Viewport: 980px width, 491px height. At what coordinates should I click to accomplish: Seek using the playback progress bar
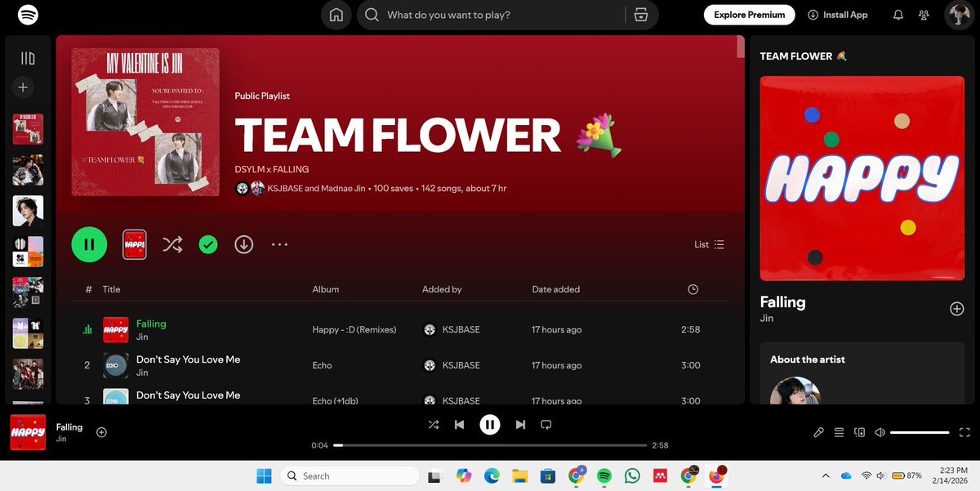490,445
